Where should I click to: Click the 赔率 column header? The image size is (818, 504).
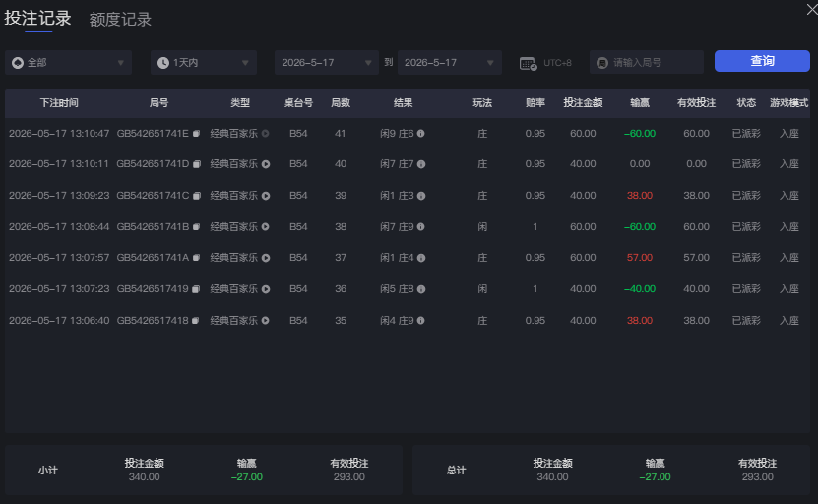[535, 103]
